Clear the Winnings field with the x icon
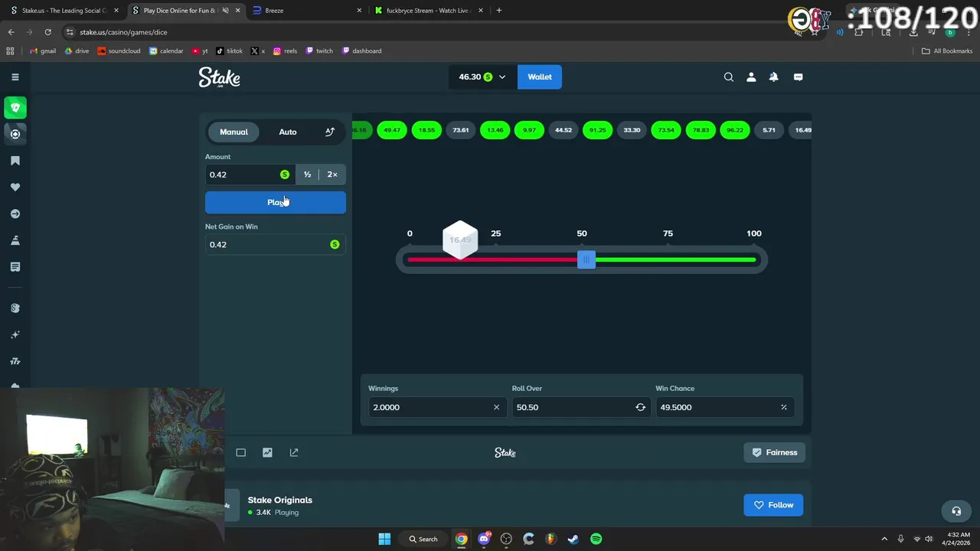The height and width of the screenshot is (551, 980). 496,407
